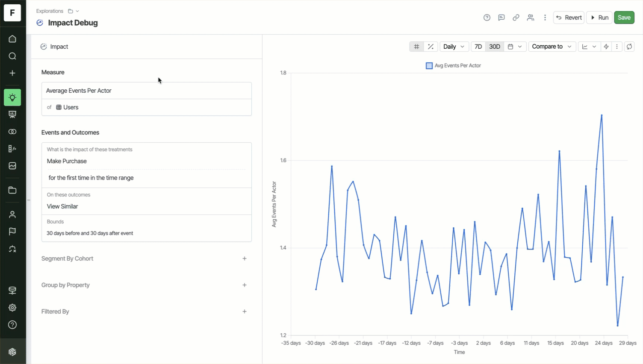Refresh the chart with circular arrows icon
Viewport: 643px width, 364px height.
coord(629,47)
